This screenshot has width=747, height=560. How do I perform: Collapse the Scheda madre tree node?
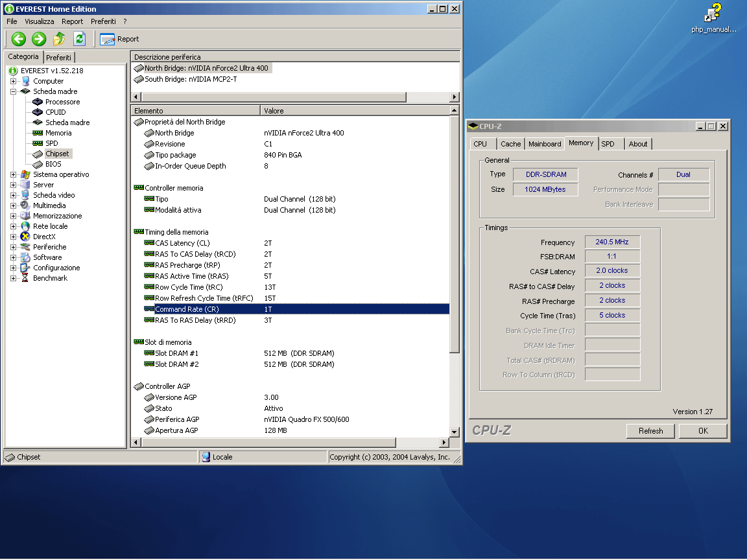(14, 91)
